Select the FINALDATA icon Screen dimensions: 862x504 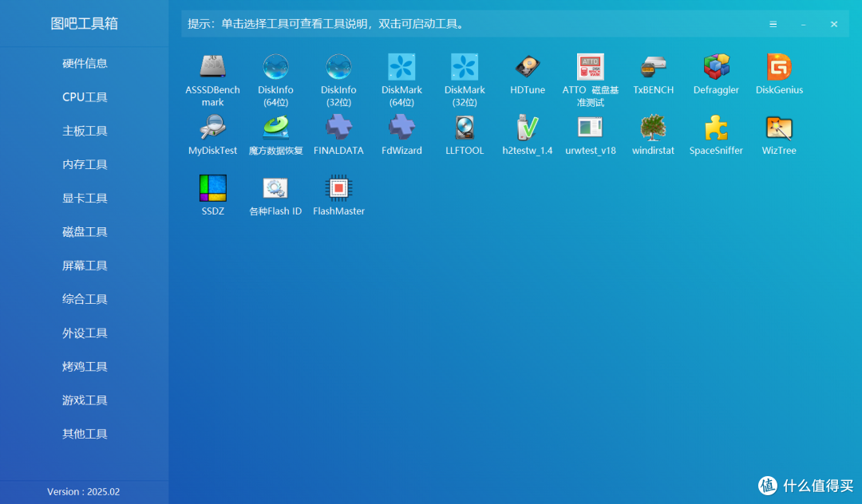[x=338, y=128]
